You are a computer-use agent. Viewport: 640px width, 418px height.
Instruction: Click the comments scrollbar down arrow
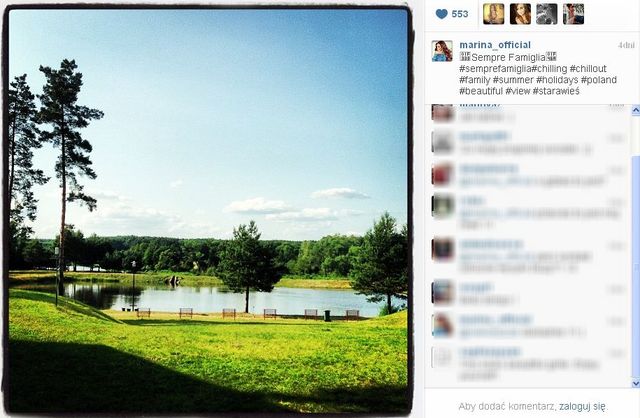(636, 384)
